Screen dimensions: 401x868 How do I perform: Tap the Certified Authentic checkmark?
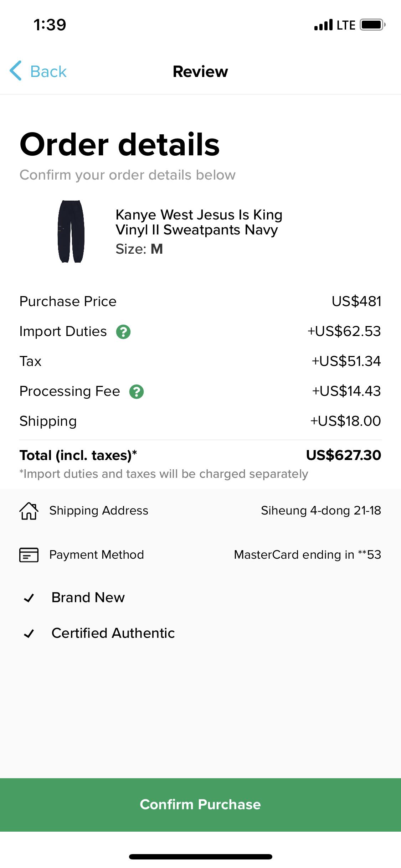(x=29, y=633)
